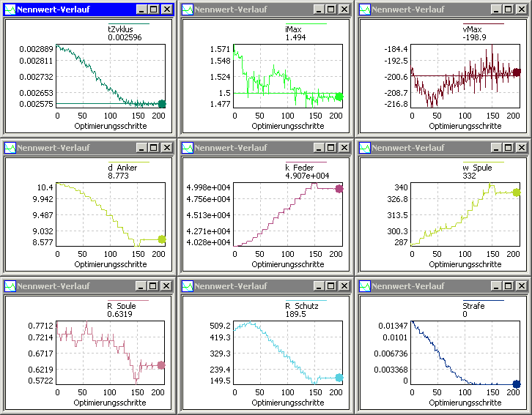Viewport: 532px width, 415px height.
Task: Minimize the R_Schutz chart window
Action: pyautogui.click(x=317, y=285)
